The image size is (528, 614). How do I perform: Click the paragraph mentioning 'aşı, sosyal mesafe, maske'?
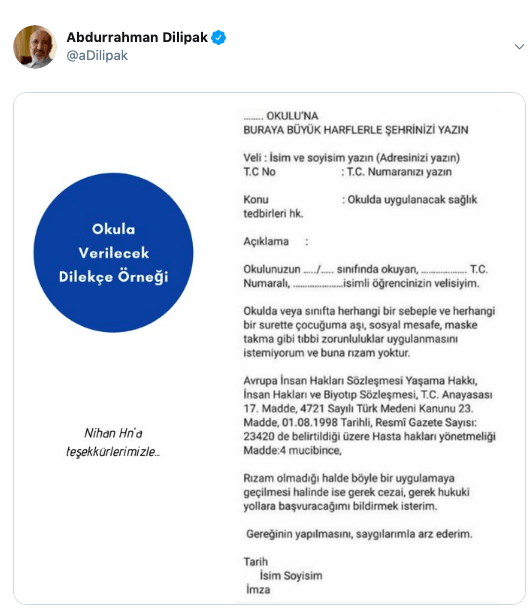coord(369,332)
